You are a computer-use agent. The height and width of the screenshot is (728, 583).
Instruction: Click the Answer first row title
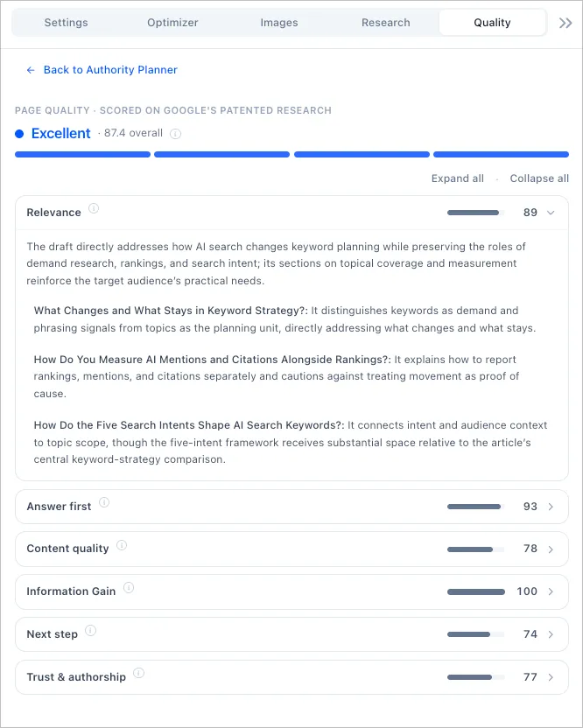(x=59, y=507)
